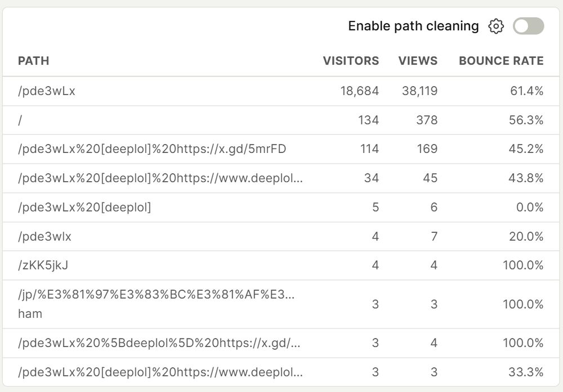The width and height of the screenshot is (563, 392).
Task: Click the 61.4% bounce rate value
Action: 529,91
